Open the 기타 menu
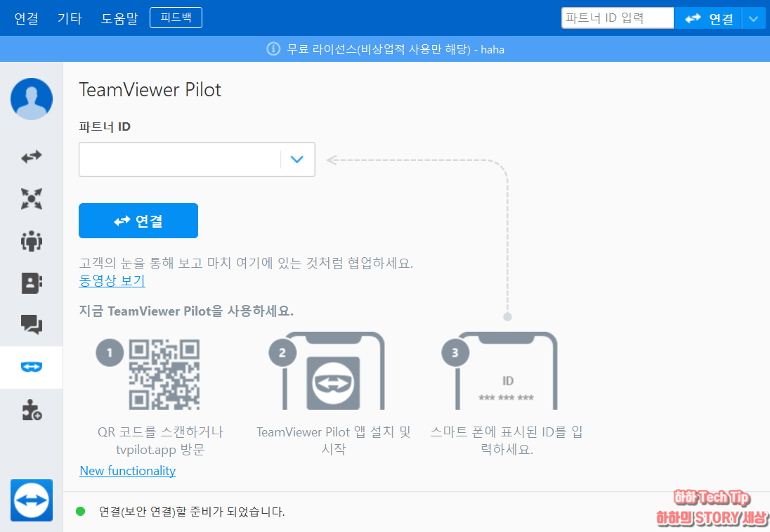 [x=70, y=18]
